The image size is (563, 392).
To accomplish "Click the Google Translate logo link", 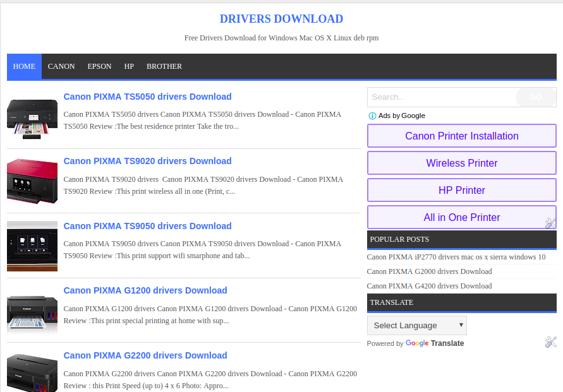I will [x=435, y=343].
